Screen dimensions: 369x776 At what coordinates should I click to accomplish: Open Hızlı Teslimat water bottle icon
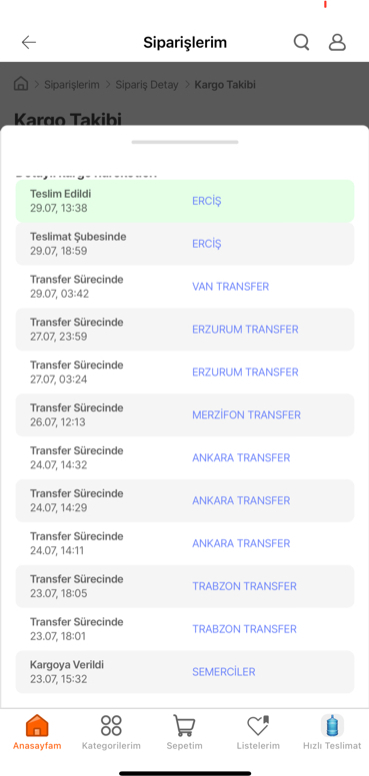click(332, 726)
